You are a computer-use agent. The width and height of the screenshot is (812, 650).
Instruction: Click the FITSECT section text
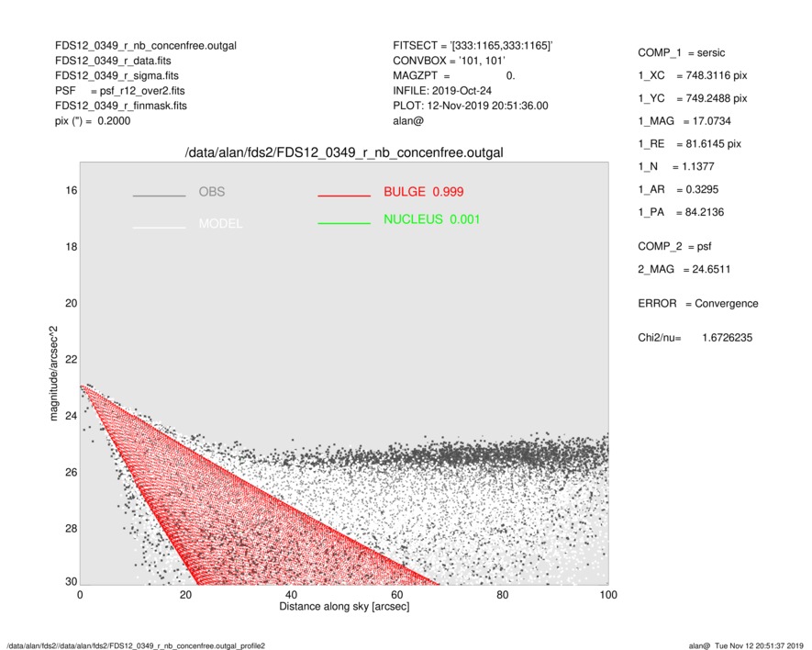[473, 46]
